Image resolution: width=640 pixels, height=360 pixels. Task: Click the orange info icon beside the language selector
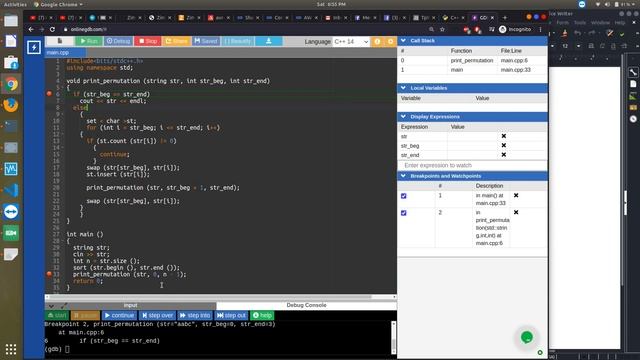click(x=377, y=42)
